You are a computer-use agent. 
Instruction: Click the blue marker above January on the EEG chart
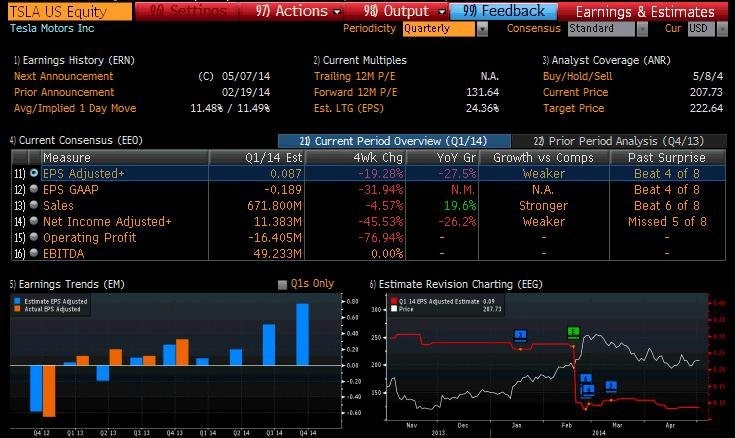520,335
